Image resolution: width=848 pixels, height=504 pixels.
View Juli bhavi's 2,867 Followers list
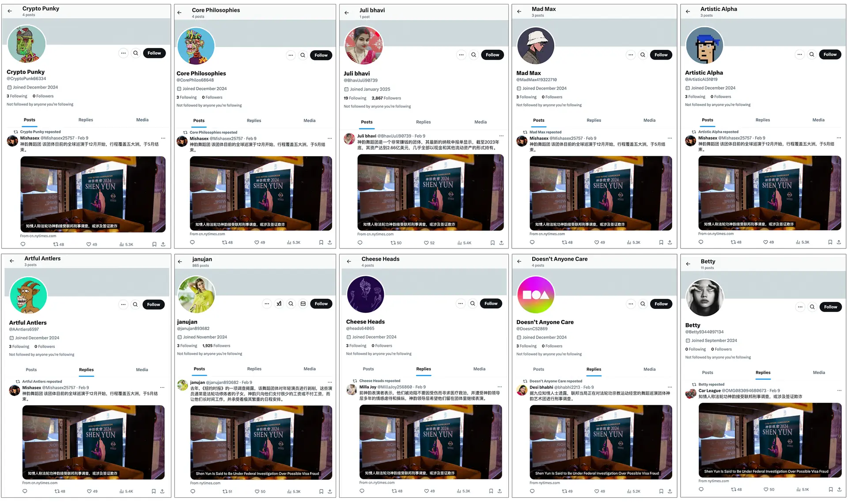coord(386,98)
